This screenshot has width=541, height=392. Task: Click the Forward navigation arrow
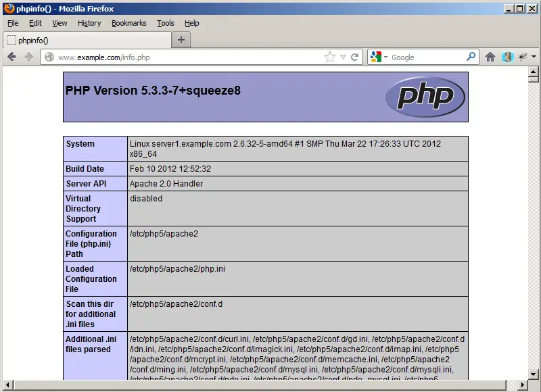coord(29,57)
